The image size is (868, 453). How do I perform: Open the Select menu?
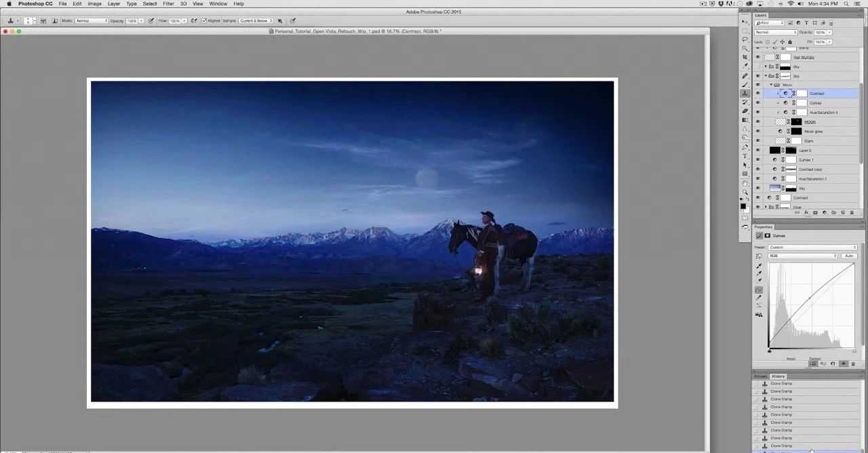click(x=150, y=4)
